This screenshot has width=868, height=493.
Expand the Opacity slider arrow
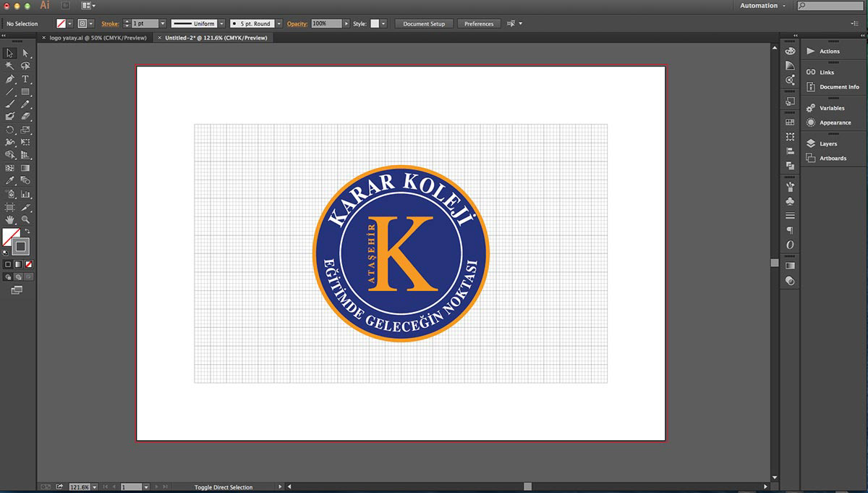[346, 24]
